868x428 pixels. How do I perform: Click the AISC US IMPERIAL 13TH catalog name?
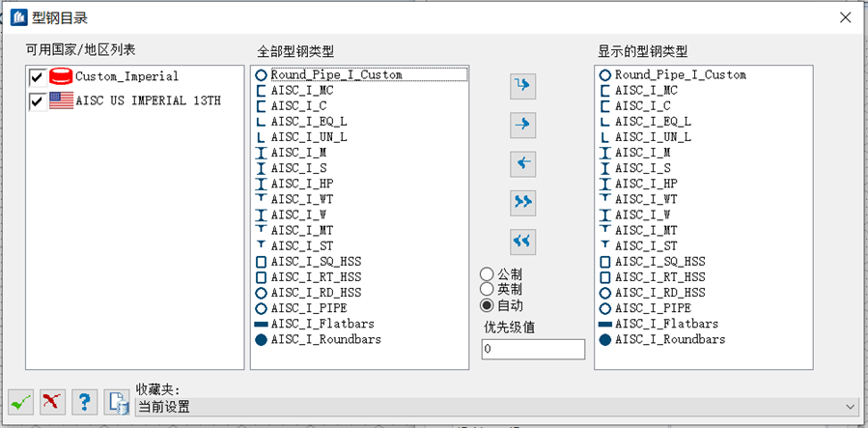click(x=148, y=100)
